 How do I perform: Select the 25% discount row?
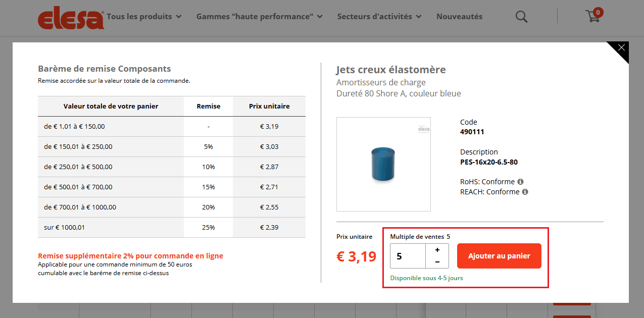(172, 227)
